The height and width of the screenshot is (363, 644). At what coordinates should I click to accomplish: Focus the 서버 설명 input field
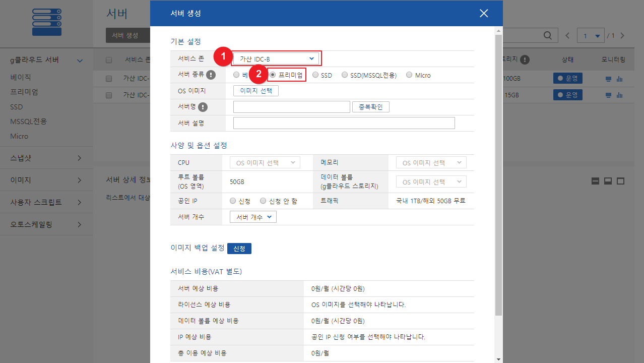(344, 123)
